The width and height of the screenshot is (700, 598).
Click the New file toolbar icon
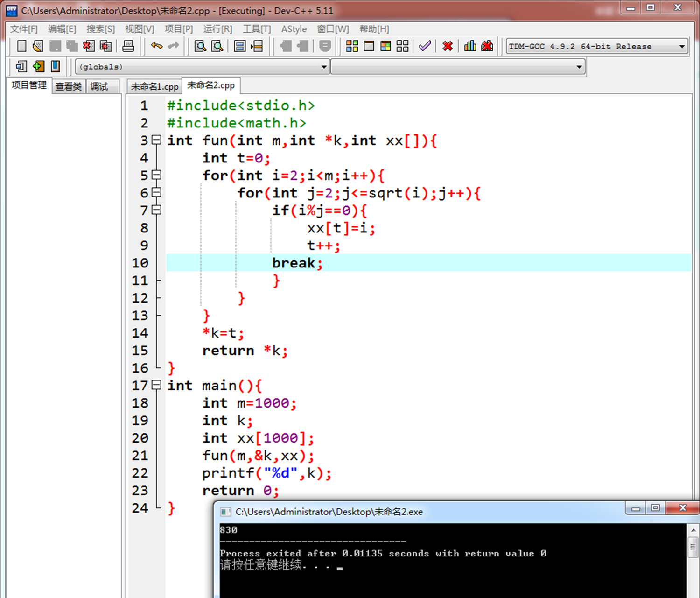coord(21,46)
